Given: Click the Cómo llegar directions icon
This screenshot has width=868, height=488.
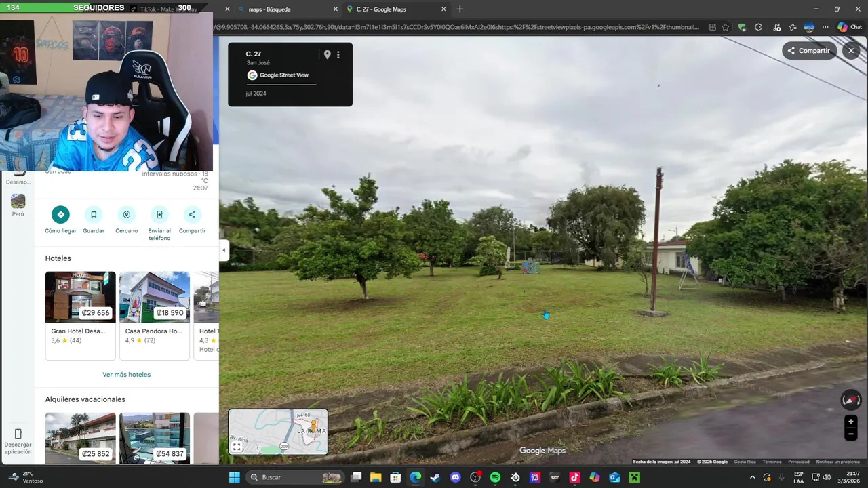Looking at the screenshot, I should click(60, 215).
